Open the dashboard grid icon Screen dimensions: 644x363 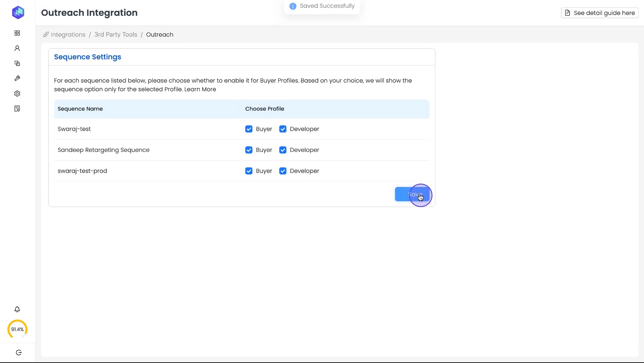pos(17,33)
